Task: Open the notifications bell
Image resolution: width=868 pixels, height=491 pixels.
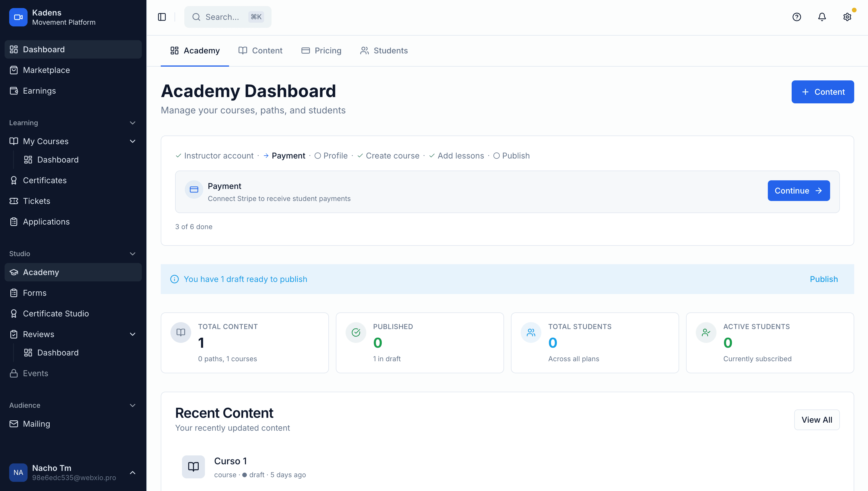Action: pyautogui.click(x=822, y=17)
